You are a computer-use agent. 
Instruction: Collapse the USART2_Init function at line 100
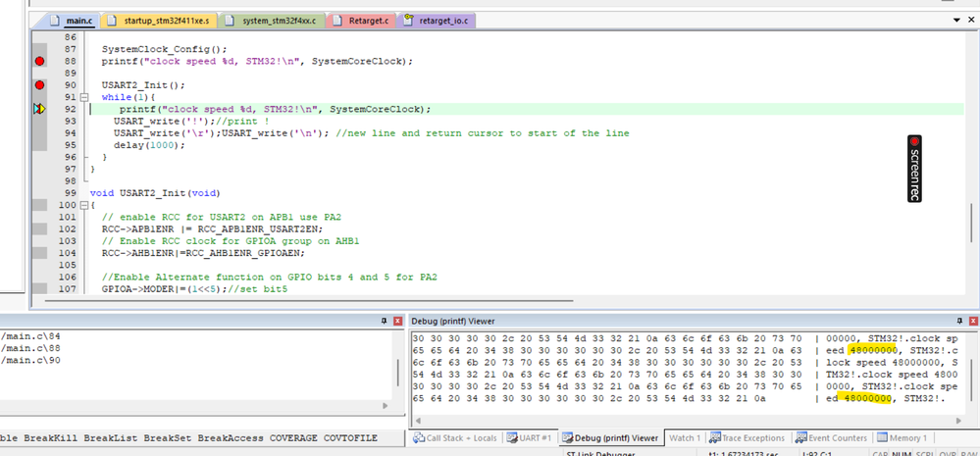tap(82, 205)
